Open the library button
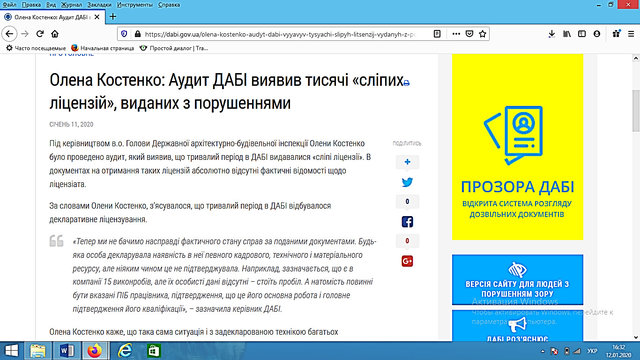Image resolution: width=640 pixels, height=360 pixels. [x=567, y=34]
